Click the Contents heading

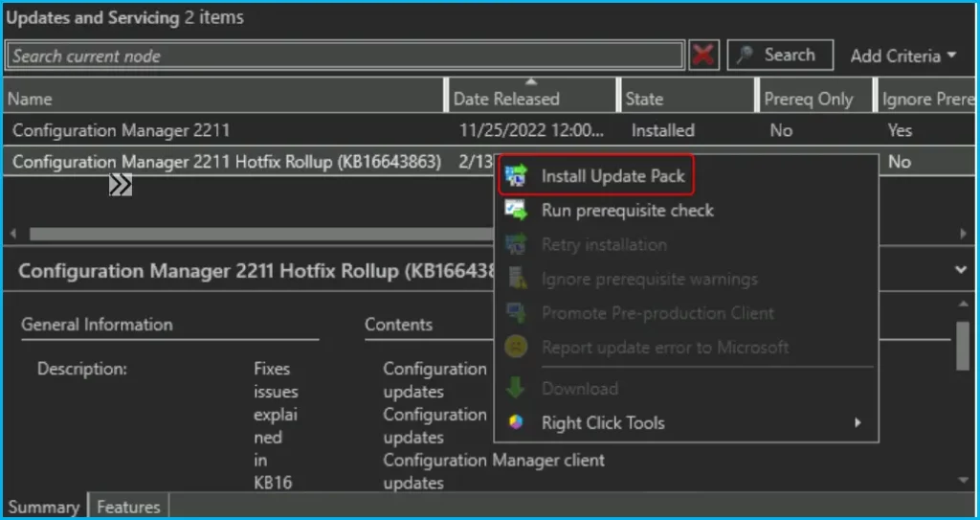click(x=399, y=324)
